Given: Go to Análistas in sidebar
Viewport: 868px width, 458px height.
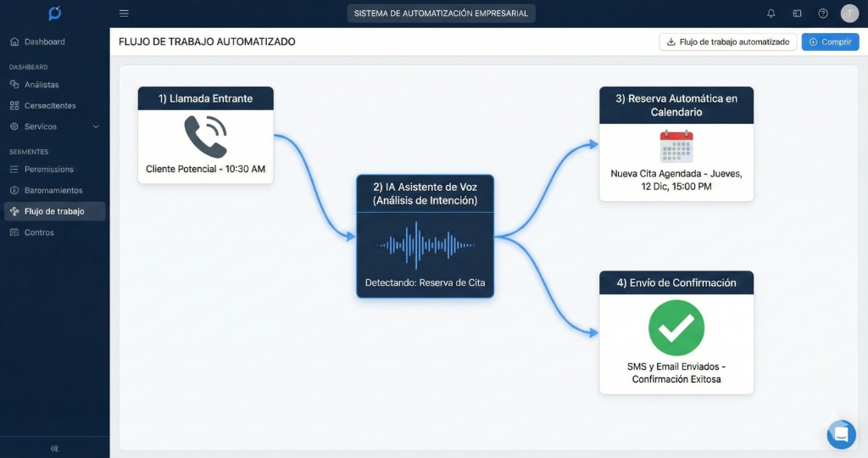Looking at the screenshot, I should pos(42,85).
